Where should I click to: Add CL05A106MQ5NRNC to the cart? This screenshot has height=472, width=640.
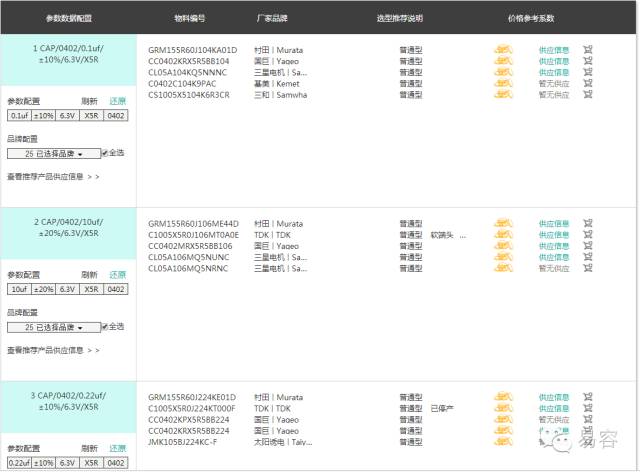[587, 268]
